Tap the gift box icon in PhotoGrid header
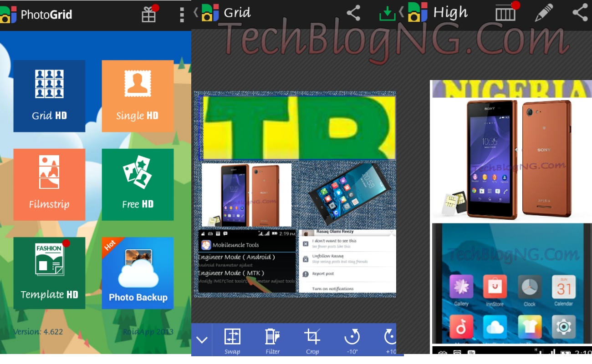592x364 pixels. [x=149, y=14]
